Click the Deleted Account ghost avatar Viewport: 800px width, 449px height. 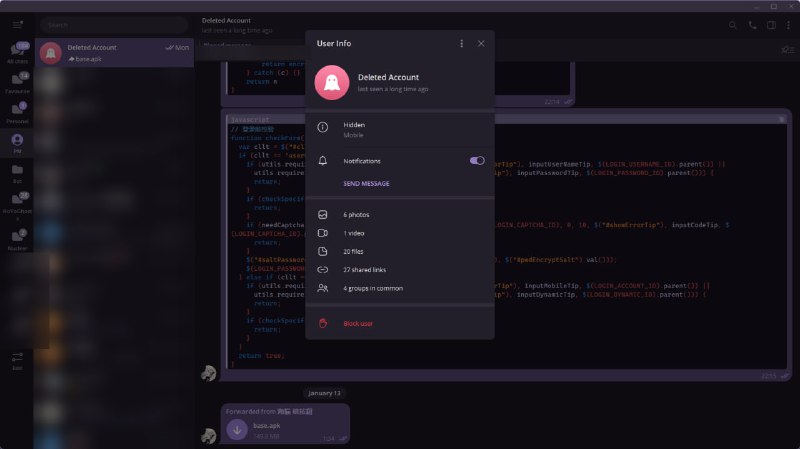point(330,82)
